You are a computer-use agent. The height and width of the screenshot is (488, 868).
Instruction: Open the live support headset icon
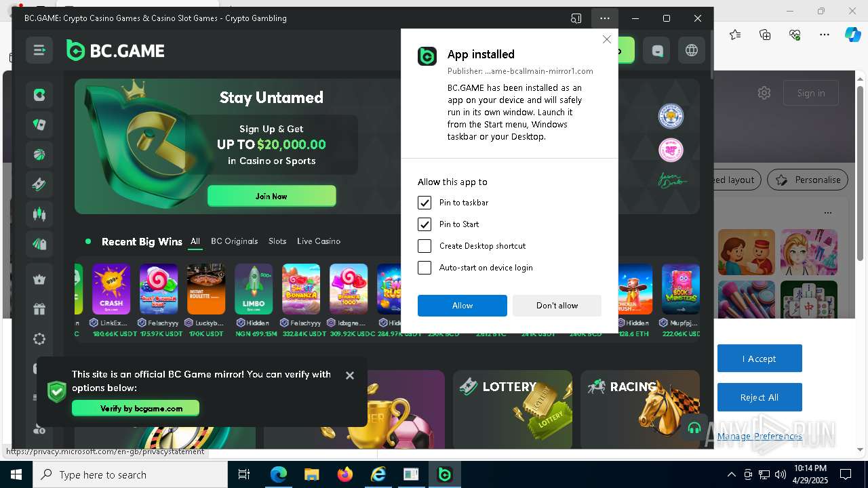pos(694,428)
